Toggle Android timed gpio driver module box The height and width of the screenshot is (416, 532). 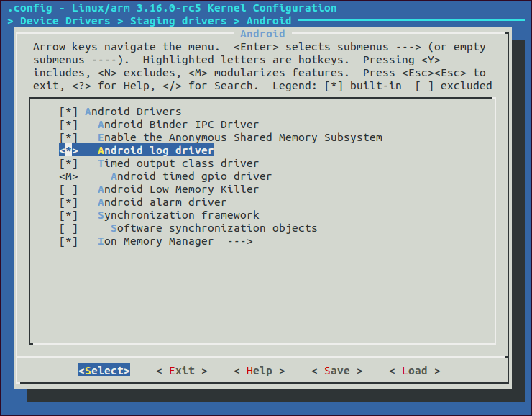[68, 176]
